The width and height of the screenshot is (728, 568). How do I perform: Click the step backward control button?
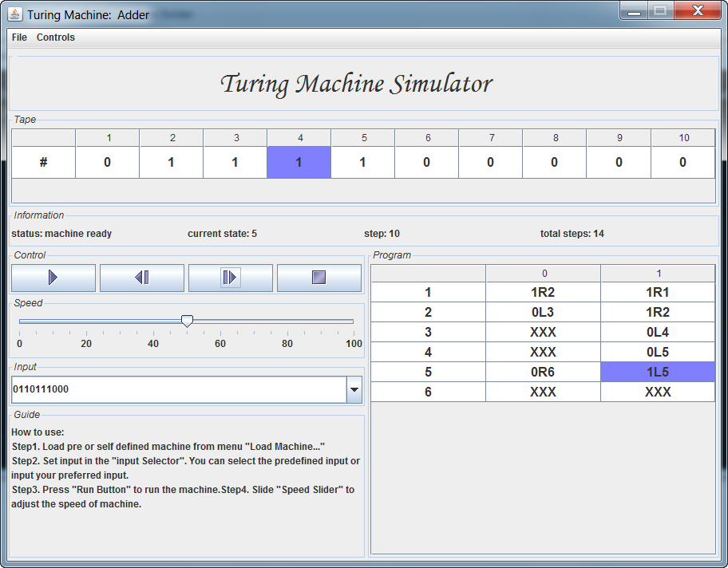click(142, 278)
